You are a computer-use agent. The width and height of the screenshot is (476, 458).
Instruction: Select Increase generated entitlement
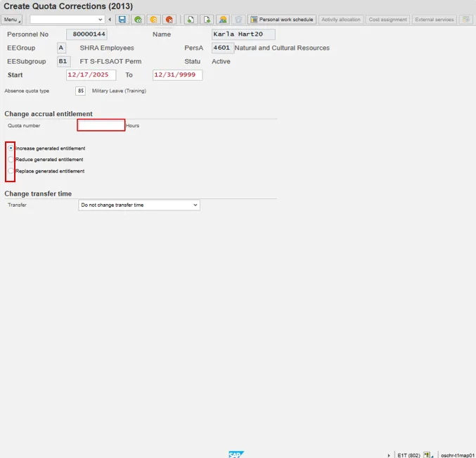pos(11,148)
